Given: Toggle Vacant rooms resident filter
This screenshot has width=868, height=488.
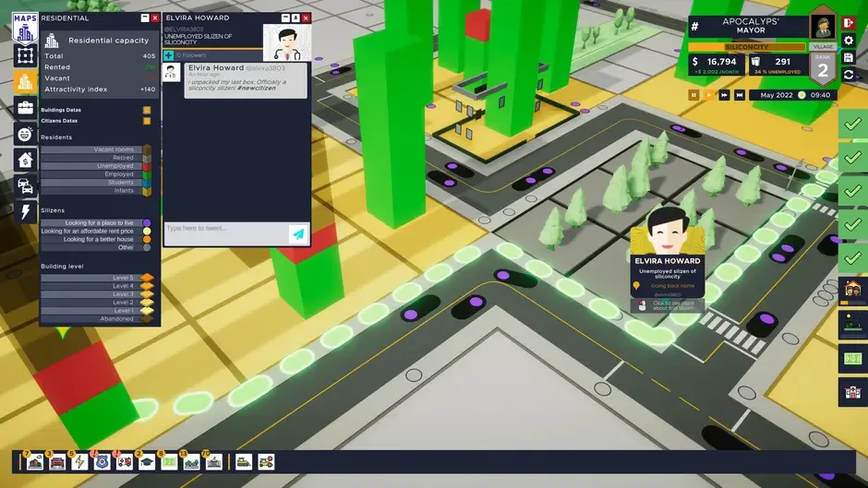Looking at the screenshot, I should (x=96, y=149).
